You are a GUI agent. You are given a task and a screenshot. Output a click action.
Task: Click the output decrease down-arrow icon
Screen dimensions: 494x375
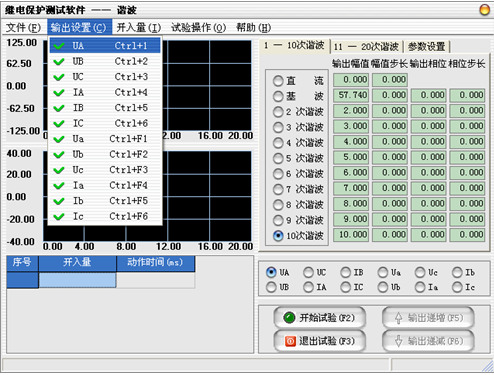pos(398,341)
